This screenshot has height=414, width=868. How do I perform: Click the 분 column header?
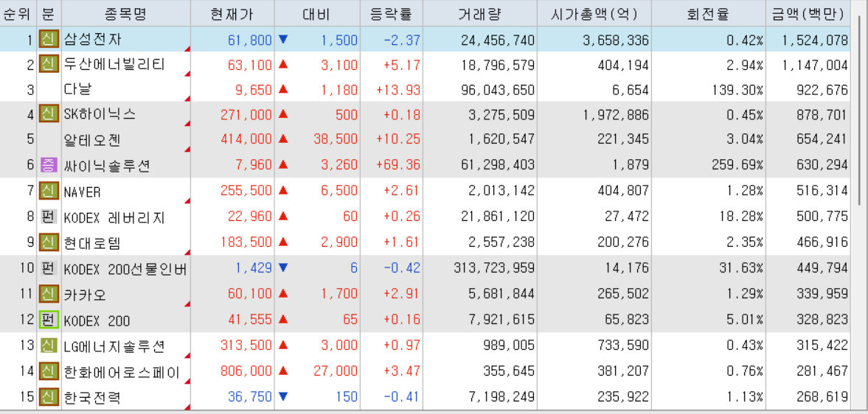[x=49, y=13]
